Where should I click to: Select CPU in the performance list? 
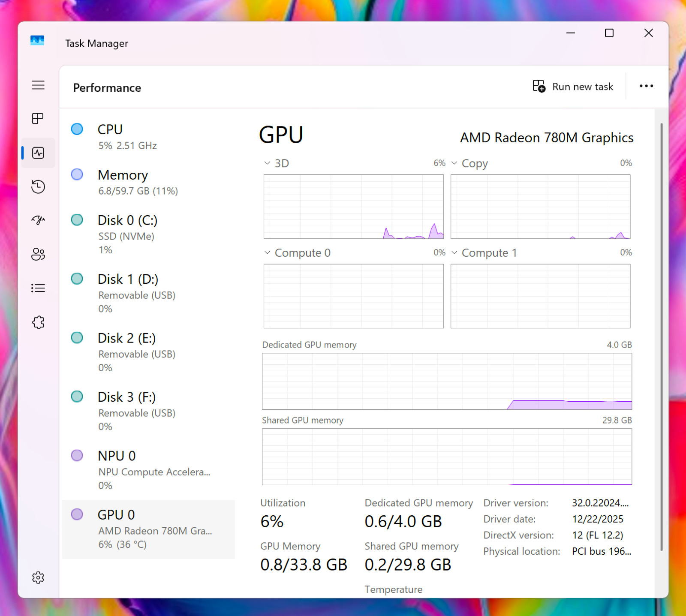[x=148, y=137]
